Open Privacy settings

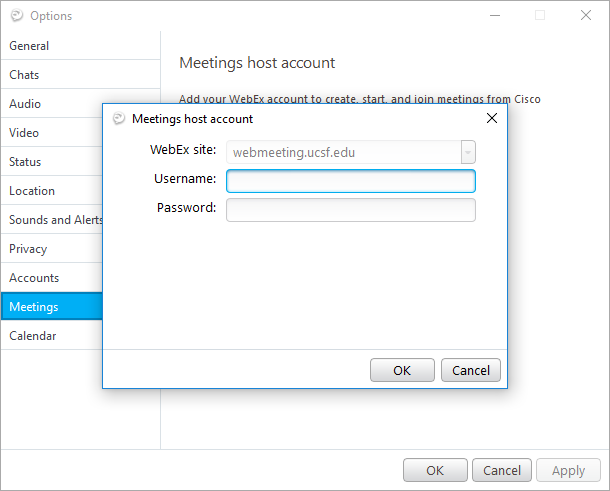(x=52, y=249)
